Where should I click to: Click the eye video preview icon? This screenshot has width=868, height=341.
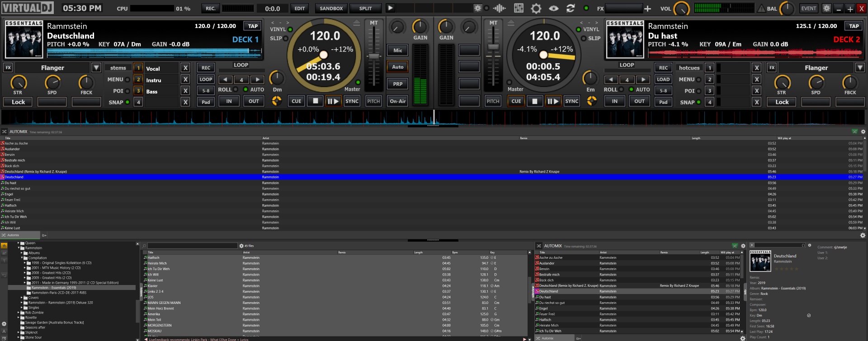pyautogui.click(x=554, y=8)
